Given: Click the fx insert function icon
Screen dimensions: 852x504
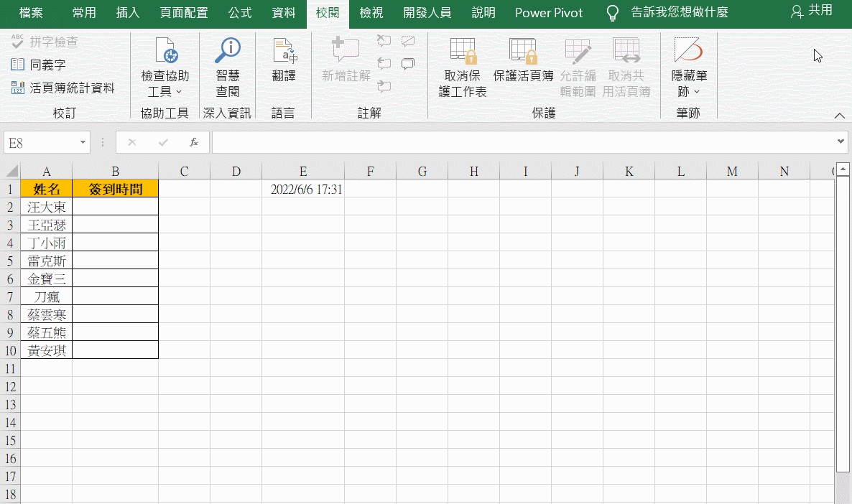Looking at the screenshot, I should [193, 142].
